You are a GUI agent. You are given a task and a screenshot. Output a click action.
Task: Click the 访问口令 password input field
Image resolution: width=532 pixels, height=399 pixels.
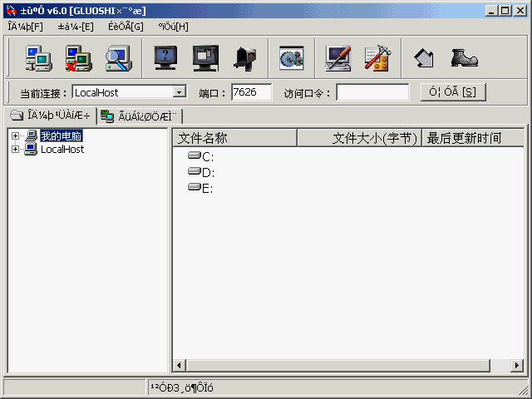[372, 92]
